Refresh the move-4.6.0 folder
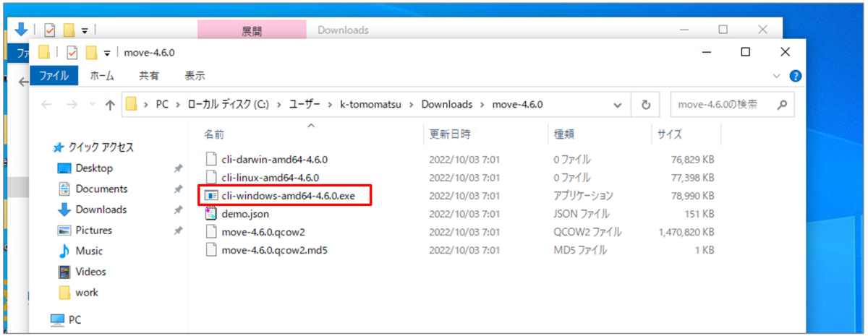The image size is (868, 336). pyautogui.click(x=646, y=105)
